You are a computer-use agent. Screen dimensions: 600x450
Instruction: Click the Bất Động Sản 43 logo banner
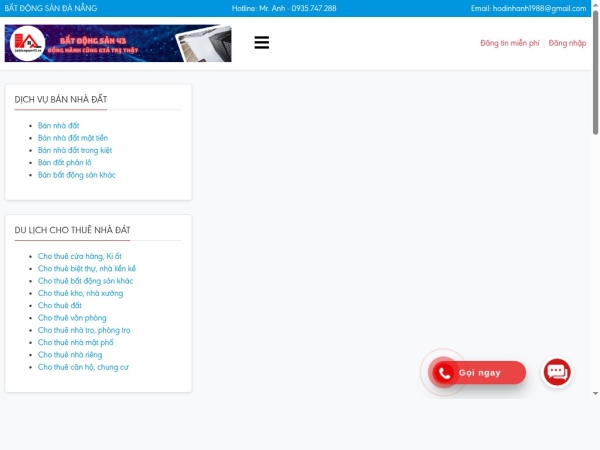coord(118,43)
